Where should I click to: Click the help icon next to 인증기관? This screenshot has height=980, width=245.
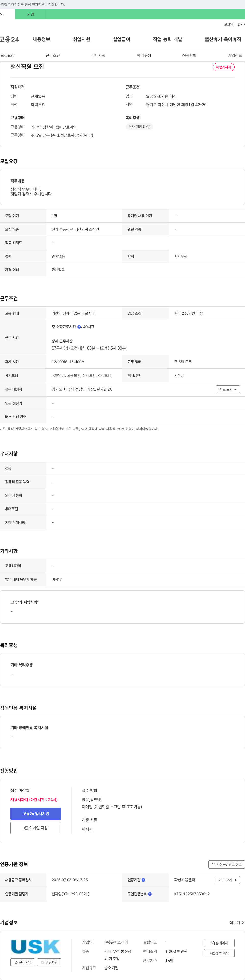click(143, 880)
